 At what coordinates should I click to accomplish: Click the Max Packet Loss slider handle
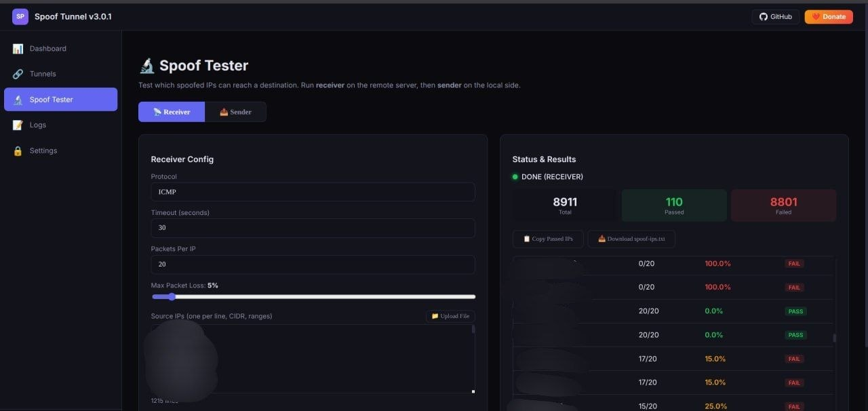tap(171, 296)
